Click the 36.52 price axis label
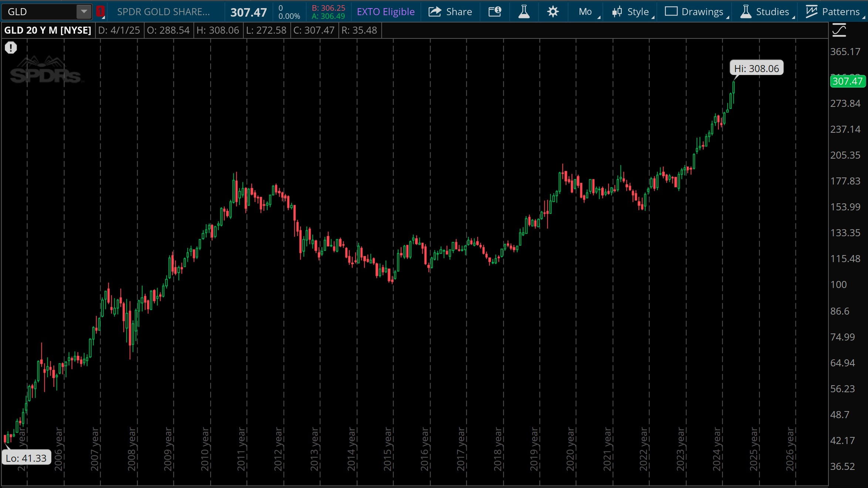The width and height of the screenshot is (868, 488). [x=843, y=466]
